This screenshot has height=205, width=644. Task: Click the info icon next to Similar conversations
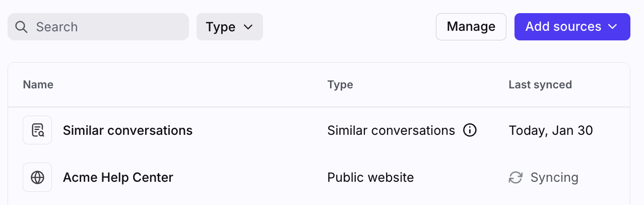coord(470,131)
